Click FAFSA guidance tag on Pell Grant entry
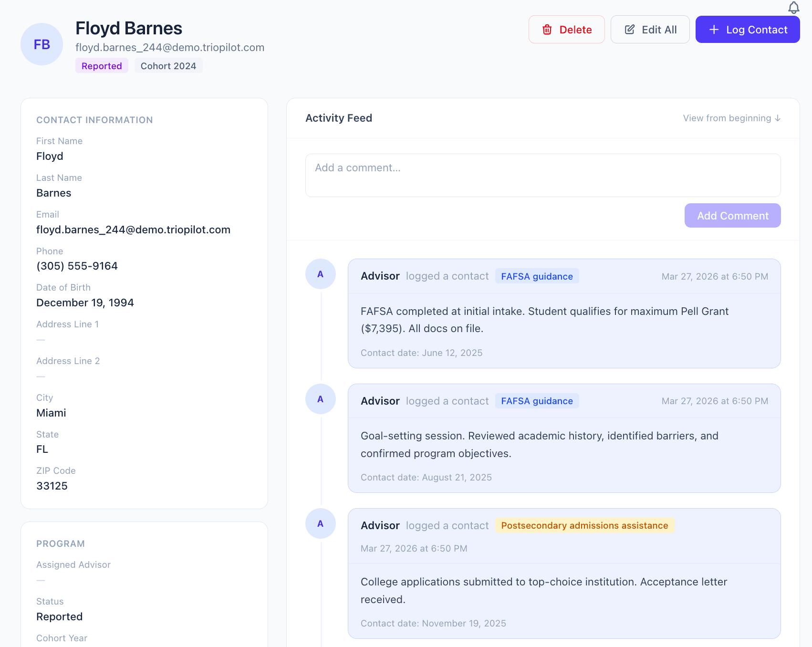 click(537, 276)
